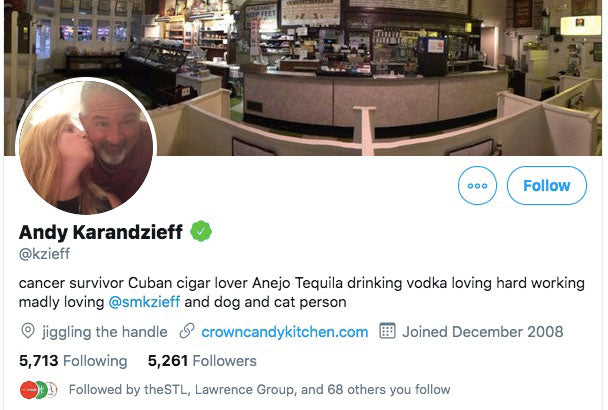Image resolution: width=608 pixels, height=410 pixels.
Task: Click the white Lawrence Group follower avatar
Action: coord(52,390)
